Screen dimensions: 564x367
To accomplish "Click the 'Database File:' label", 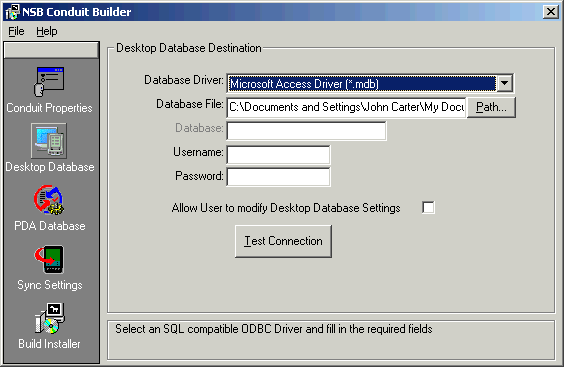I will (x=190, y=104).
